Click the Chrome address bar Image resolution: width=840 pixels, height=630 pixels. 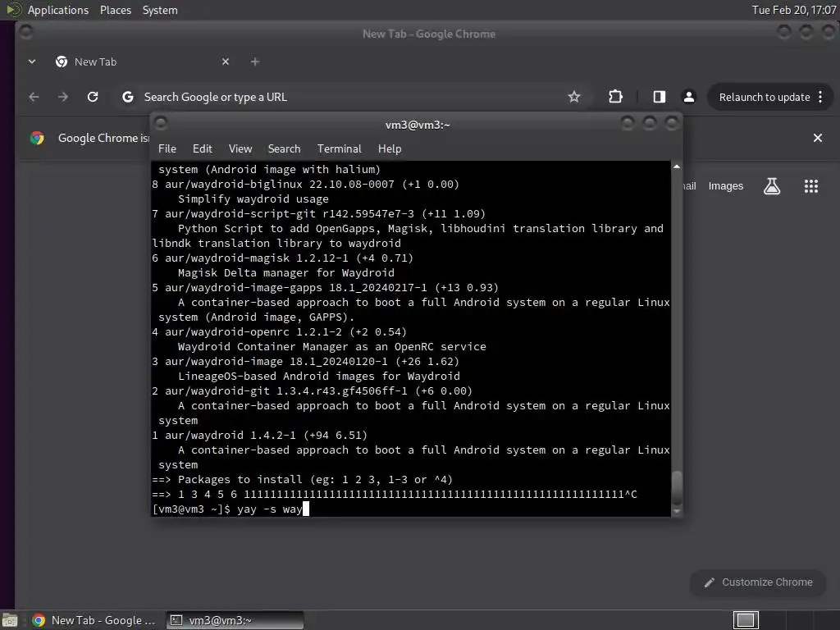[x=354, y=97]
